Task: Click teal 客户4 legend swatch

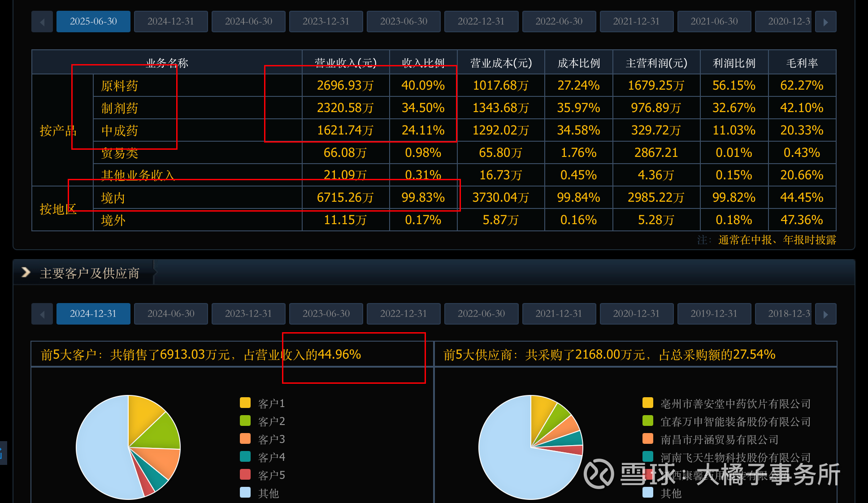Action: pos(245,456)
